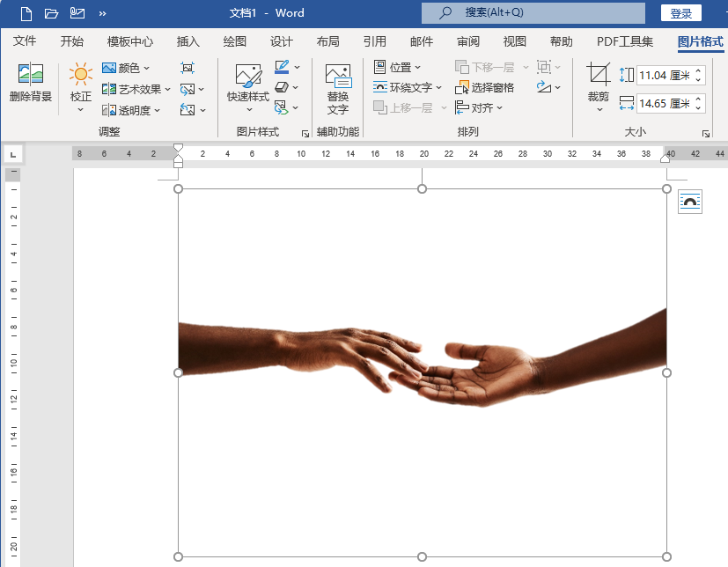Viewport: 728px width, 567px height.
Task: Select the Crop (裁剪) tool icon
Action: 599,74
